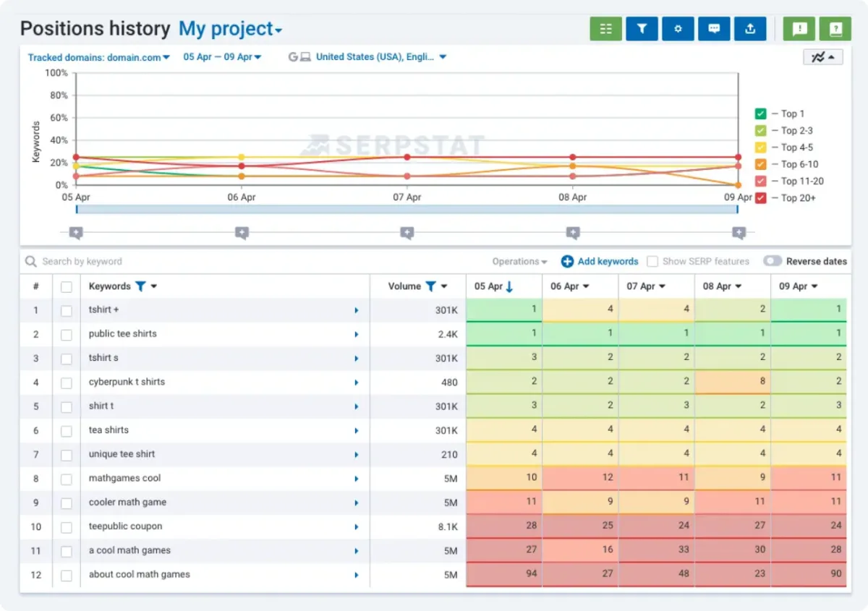Check the select-all checkbox in table header
Image resolution: width=868 pixels, height=611 pixels.
(67, 287)
